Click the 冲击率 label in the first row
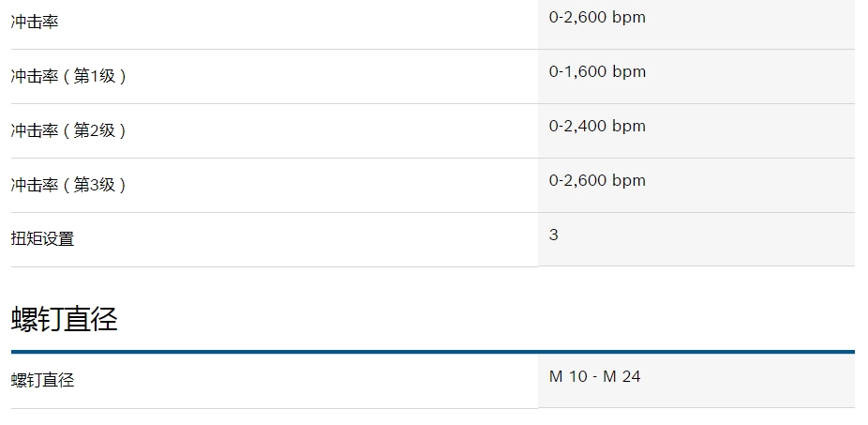The width and height of the screenshot is (868, 425). tap(35, 22)
